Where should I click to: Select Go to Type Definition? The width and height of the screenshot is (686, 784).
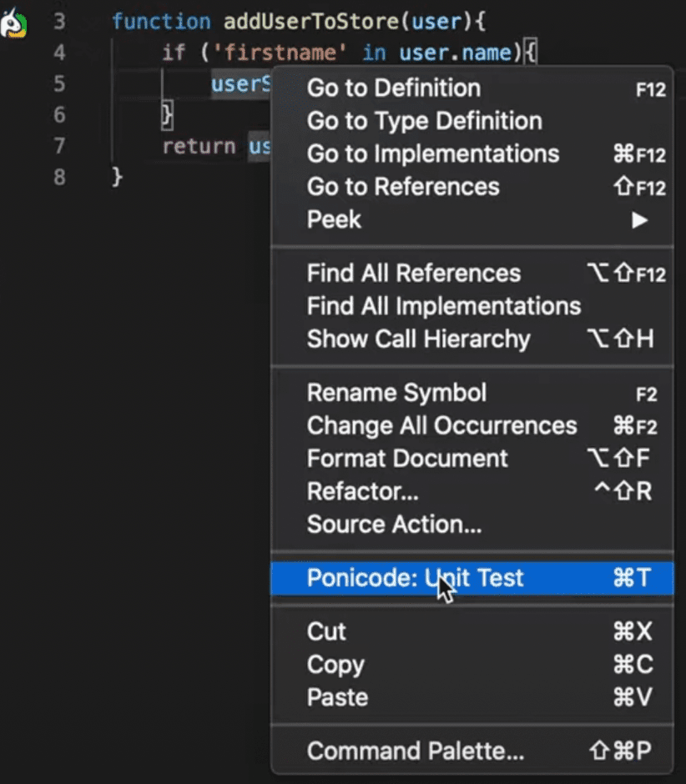point(472,121)
